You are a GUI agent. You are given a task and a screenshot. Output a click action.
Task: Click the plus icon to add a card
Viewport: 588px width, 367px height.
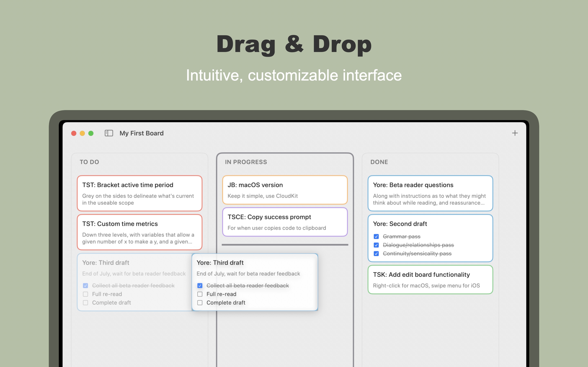pyautogui.click(x=515, y=133)
